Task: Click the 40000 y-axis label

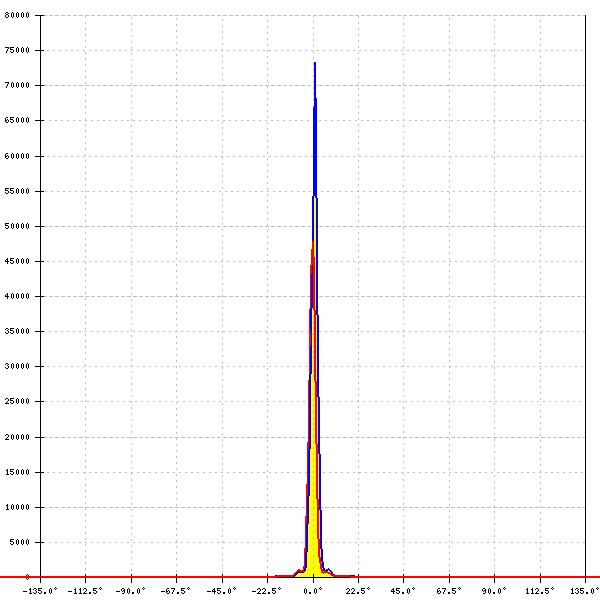Action: coord(17,296)
